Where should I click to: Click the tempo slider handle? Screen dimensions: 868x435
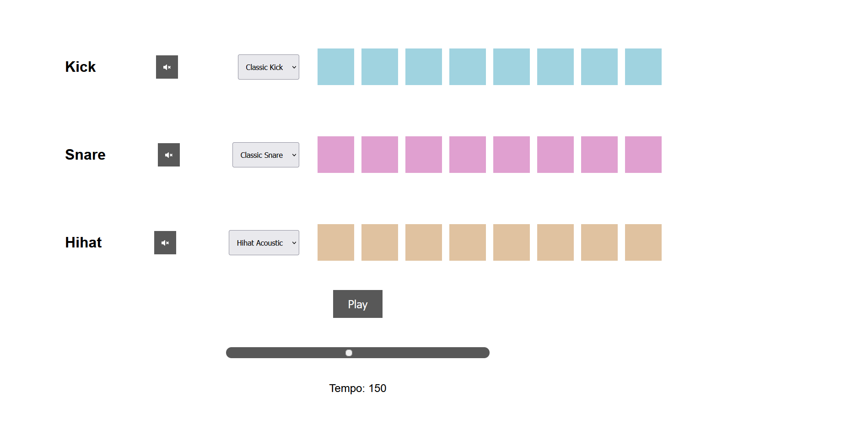(x=349, y=353)
